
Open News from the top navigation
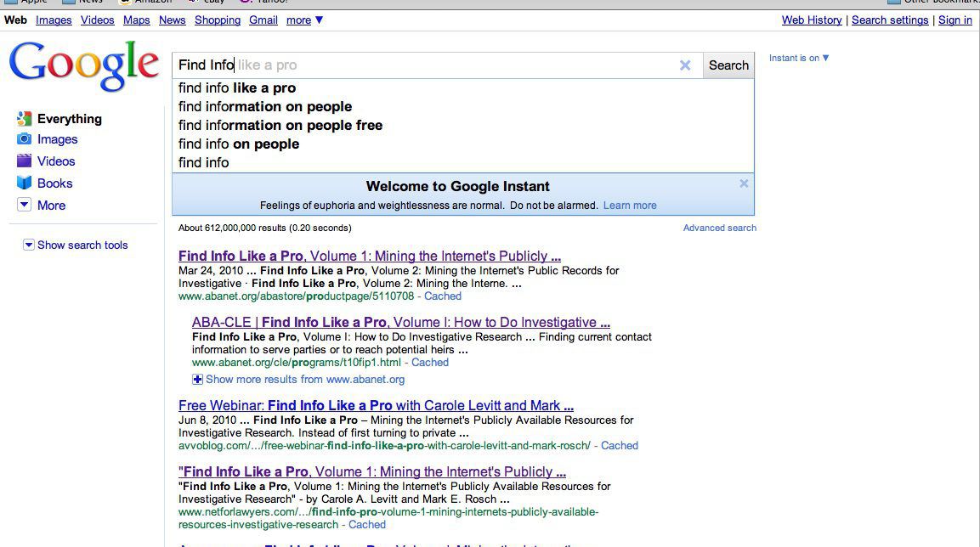[x=172, y=20]
